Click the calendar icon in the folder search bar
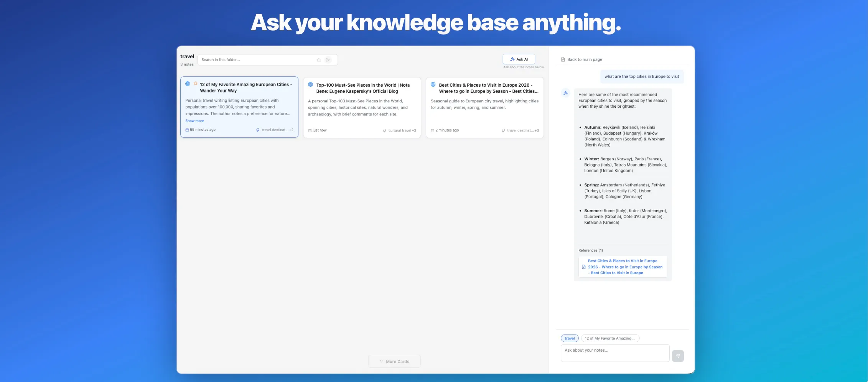The height and width of the screenshot is (382, 868). [319, 60]
